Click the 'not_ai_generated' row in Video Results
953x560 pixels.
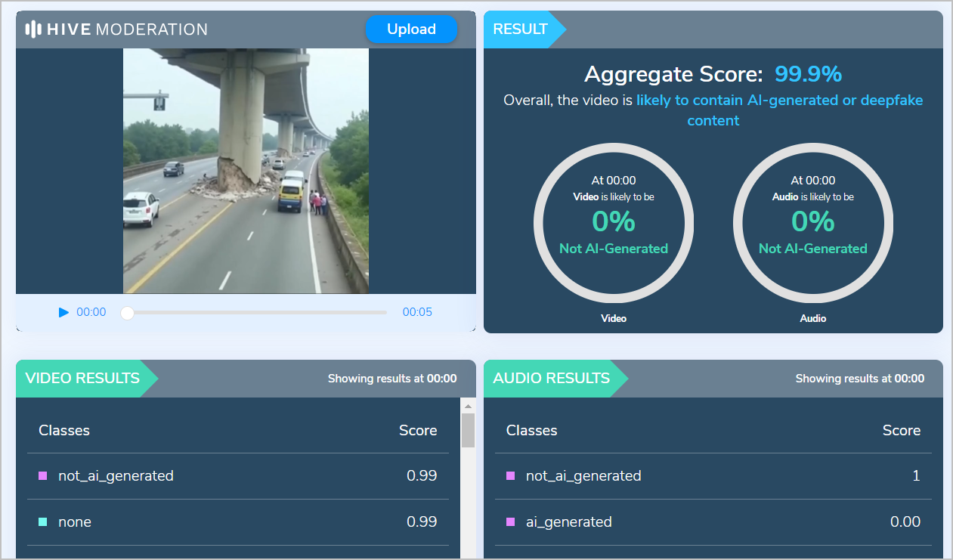(238, 476)
